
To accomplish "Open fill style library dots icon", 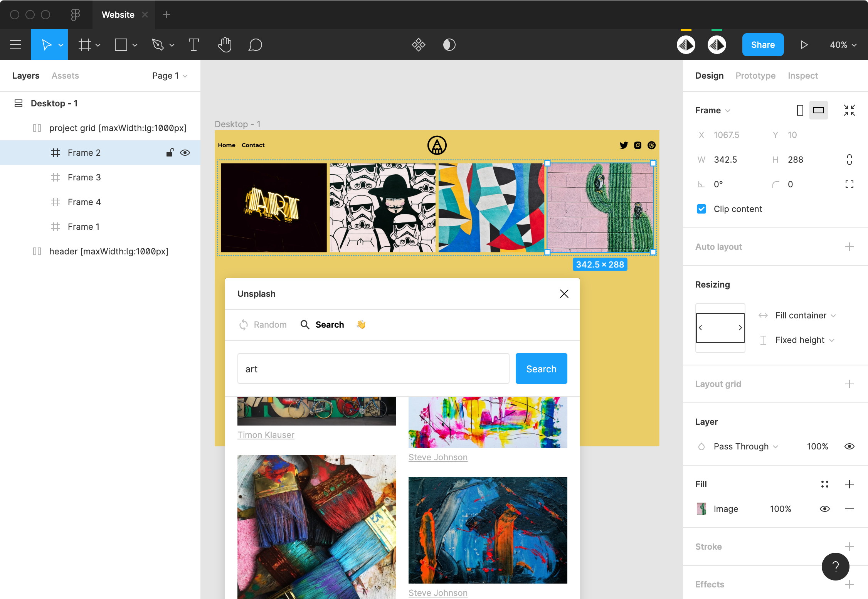I will coord(825,484).
